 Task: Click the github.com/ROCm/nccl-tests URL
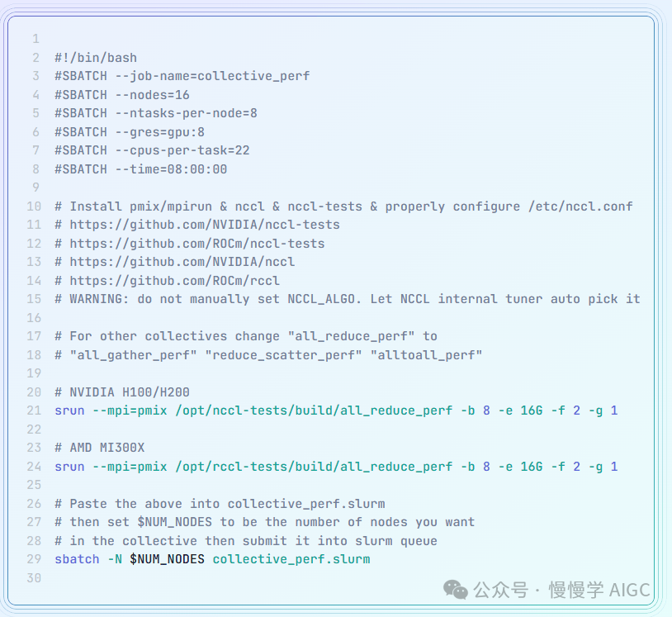tap(197, 244)
